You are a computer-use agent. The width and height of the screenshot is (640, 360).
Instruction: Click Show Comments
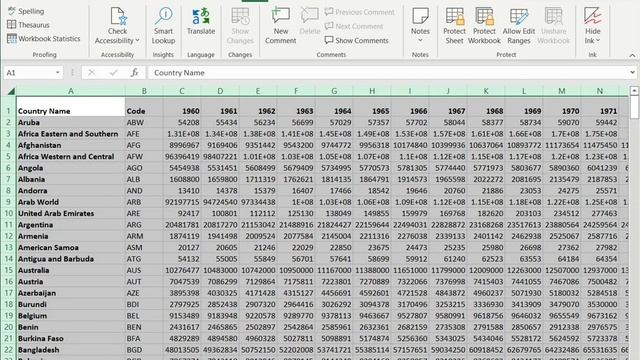click(x=357, y=40)
